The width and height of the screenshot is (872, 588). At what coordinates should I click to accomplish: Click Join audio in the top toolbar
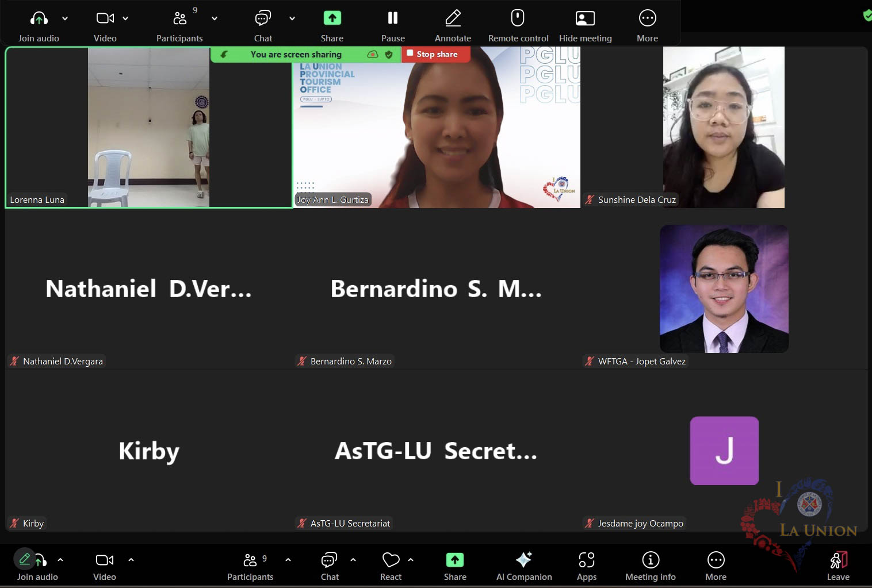tap(39, 26)
